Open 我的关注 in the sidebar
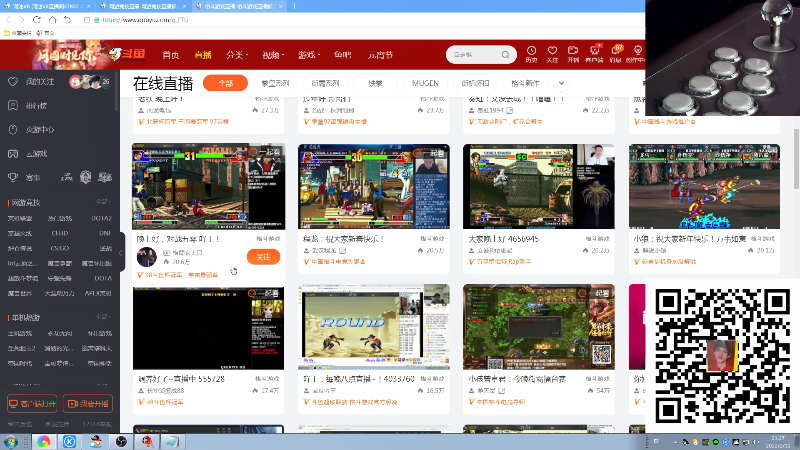 [x=40, y=82]
